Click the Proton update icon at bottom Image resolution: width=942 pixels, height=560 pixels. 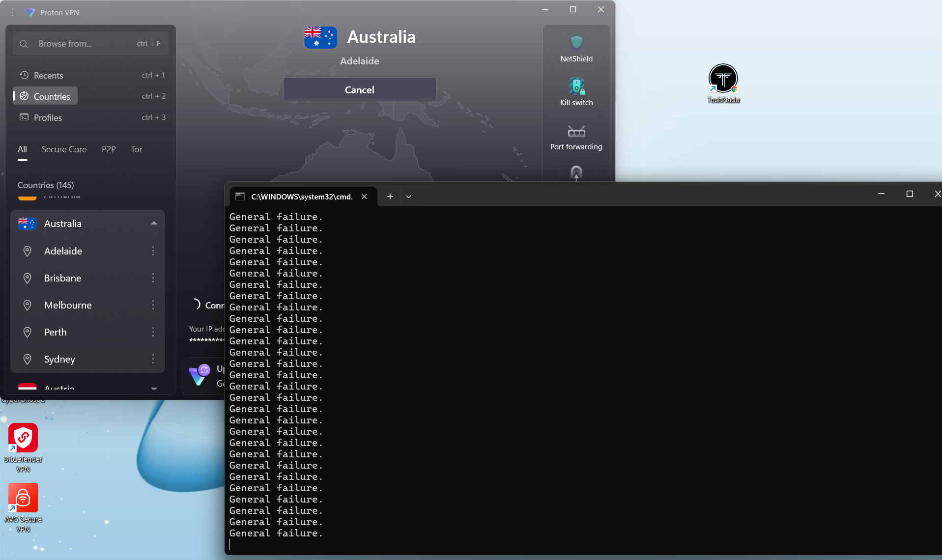[200, 375]
